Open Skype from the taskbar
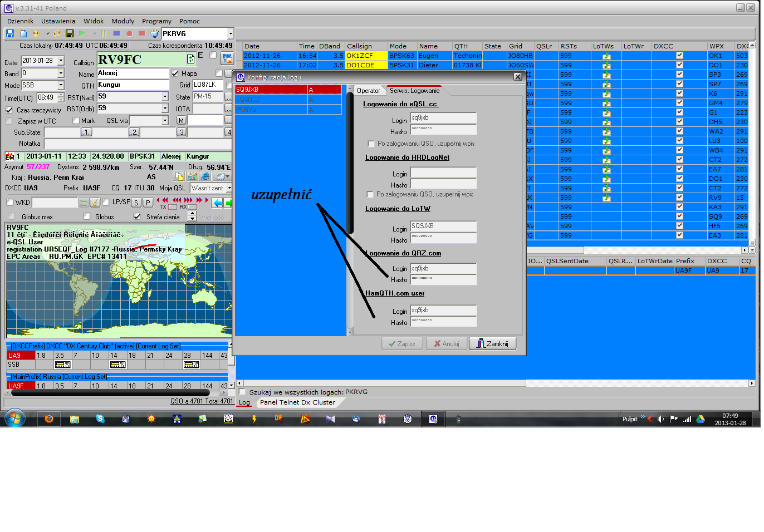Screen dimensions: 764x532 point(100,419)
